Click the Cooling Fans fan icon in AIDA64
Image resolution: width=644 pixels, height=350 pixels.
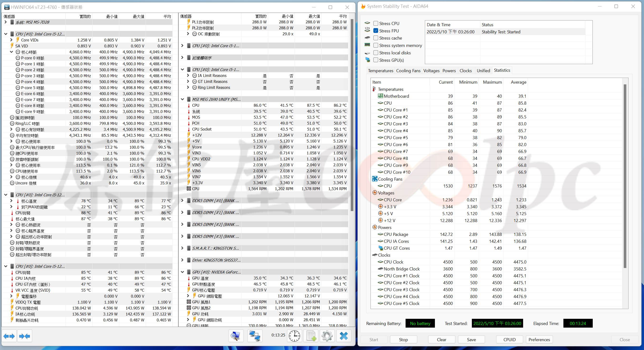point(375,179)
